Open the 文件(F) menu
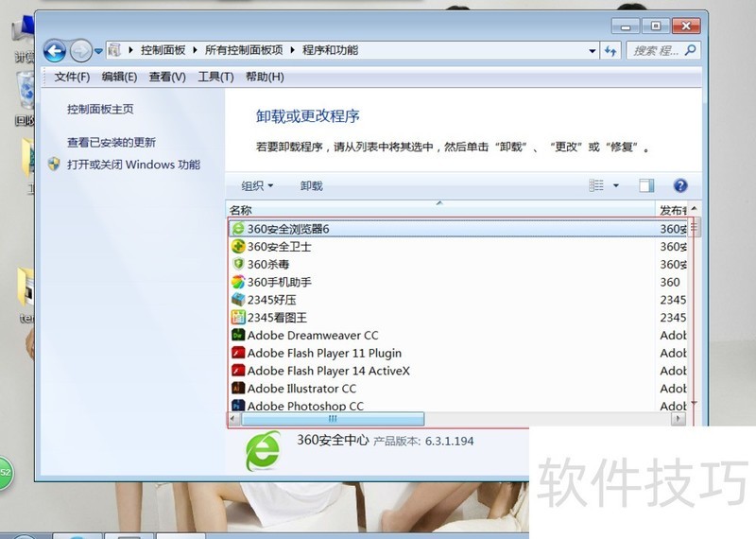The width and height of the screenshot is (756, 539). click(72, 77)
